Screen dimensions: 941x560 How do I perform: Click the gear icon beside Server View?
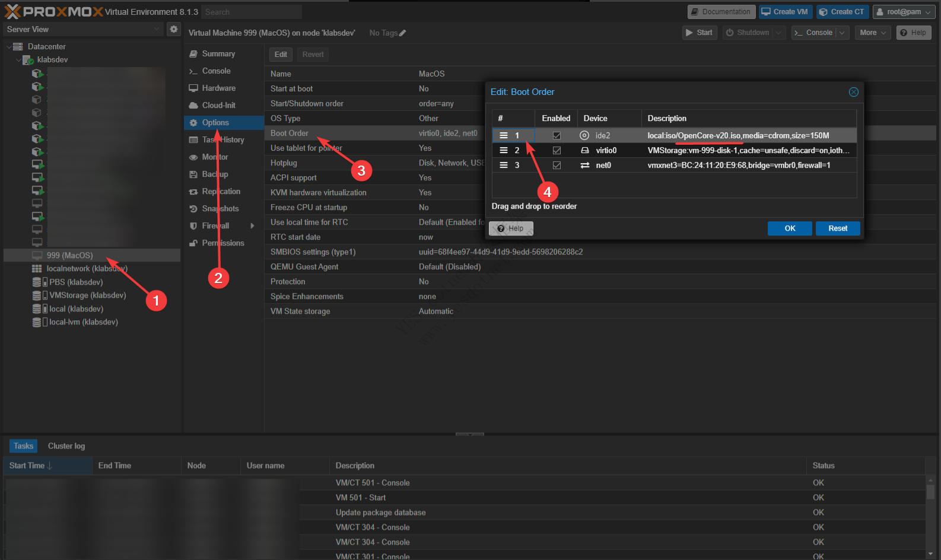point(173,29)
